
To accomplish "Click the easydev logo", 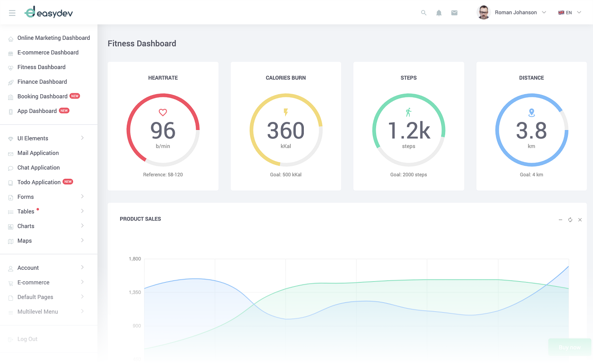I will tap(49, 13).
